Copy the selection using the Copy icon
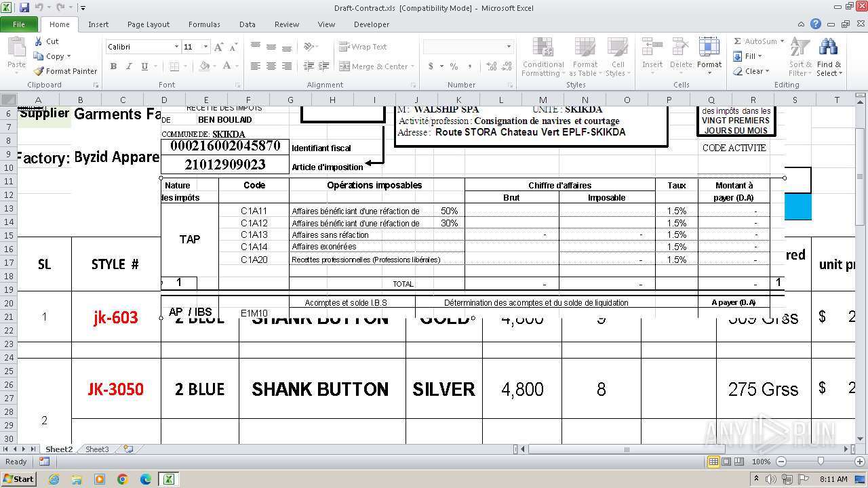The height and width of the screenshot is (488, 868). tap(39, 56)
